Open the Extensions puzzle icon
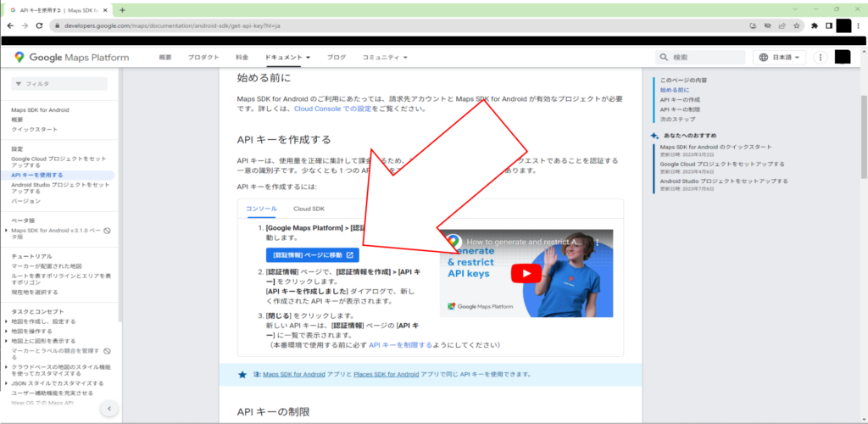Image resolution: width=868 pixels, height=424 pixels. (x=815, y=25)
